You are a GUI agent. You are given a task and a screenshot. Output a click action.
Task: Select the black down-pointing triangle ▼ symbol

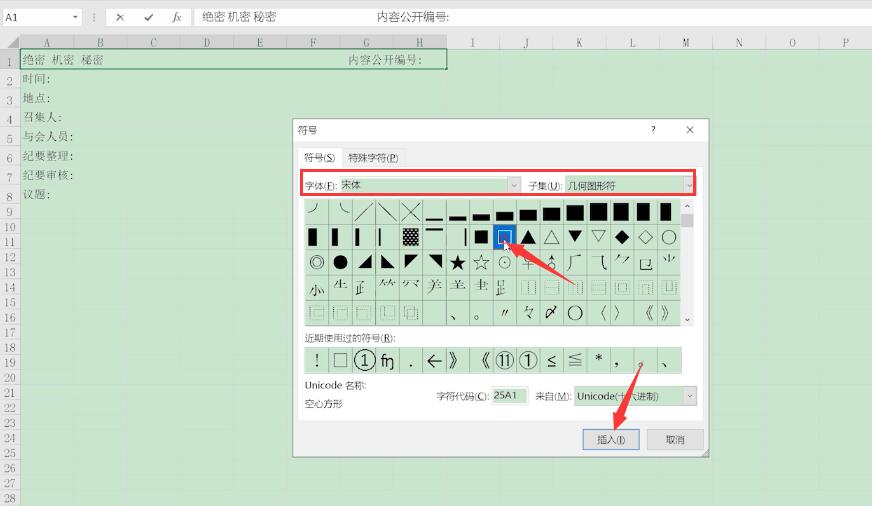pyautogui.click(x=575, y=237)
